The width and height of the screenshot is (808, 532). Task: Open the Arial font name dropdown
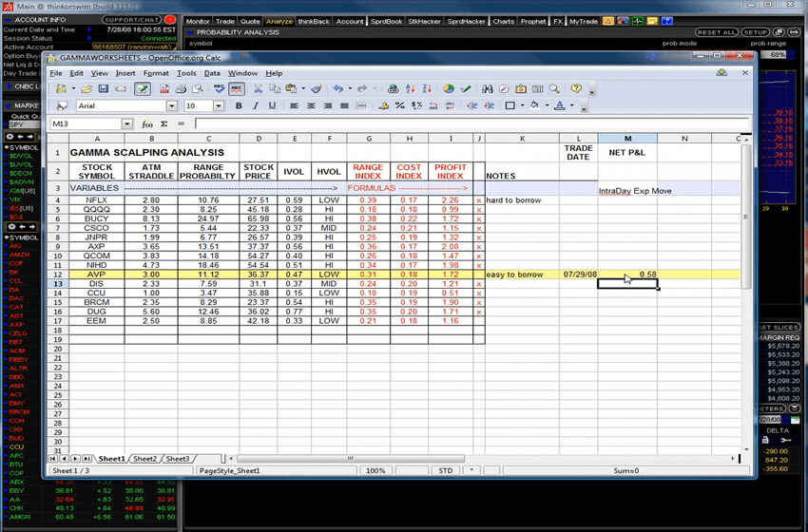pos(172,105)
